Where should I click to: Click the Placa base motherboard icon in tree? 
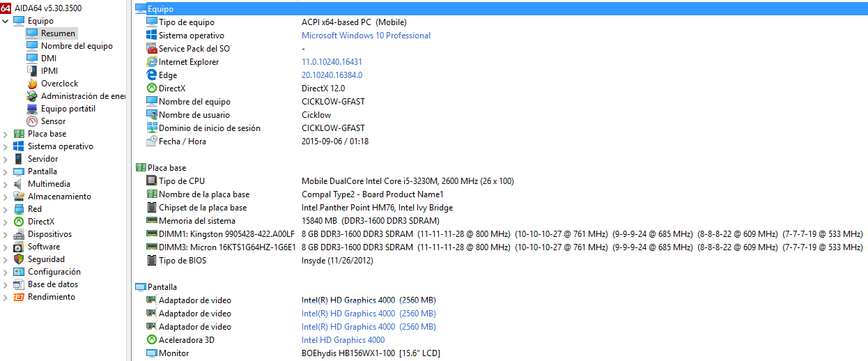click(19, 134)
